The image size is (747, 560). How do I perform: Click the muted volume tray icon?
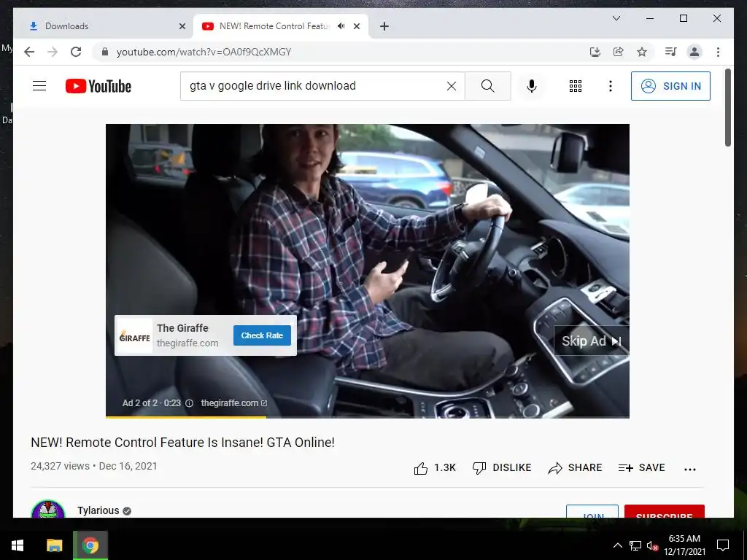[652, 545]
